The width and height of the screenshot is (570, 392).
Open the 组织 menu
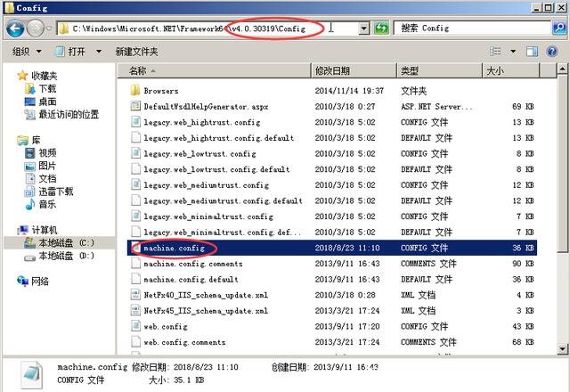pyautogui.click(x=27, y=52)
